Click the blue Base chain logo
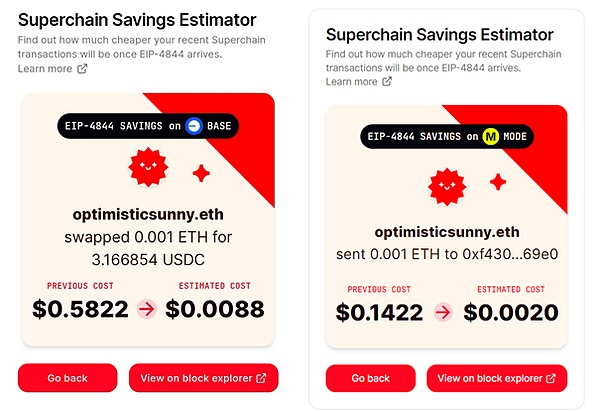The image size is (600, 411). [x=194, y=126]
